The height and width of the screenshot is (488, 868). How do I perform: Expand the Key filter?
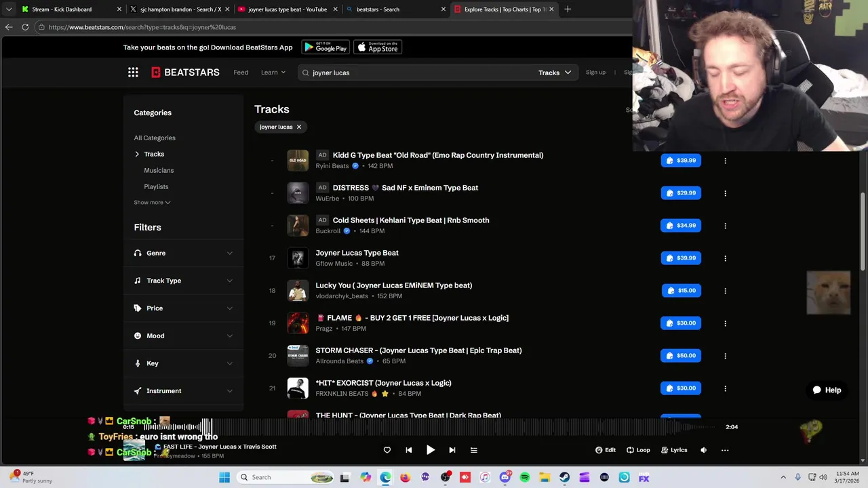pyautogui.click(x=183, y=364)
